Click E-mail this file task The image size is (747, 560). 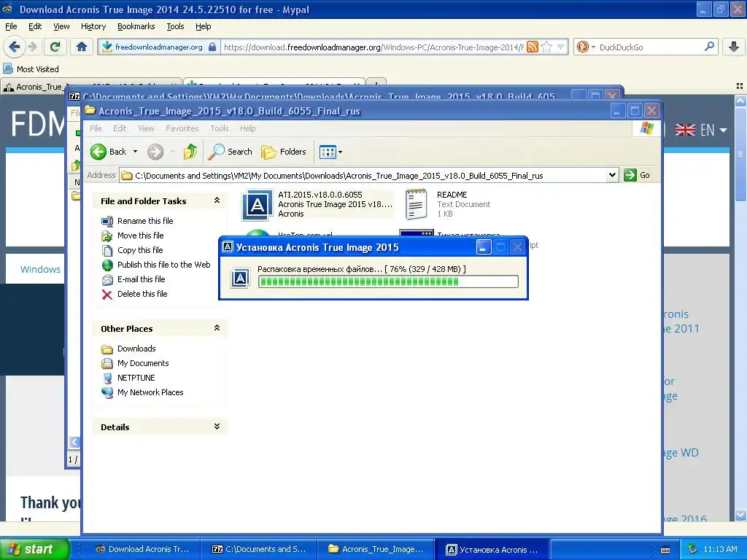[x=141, y=279]
